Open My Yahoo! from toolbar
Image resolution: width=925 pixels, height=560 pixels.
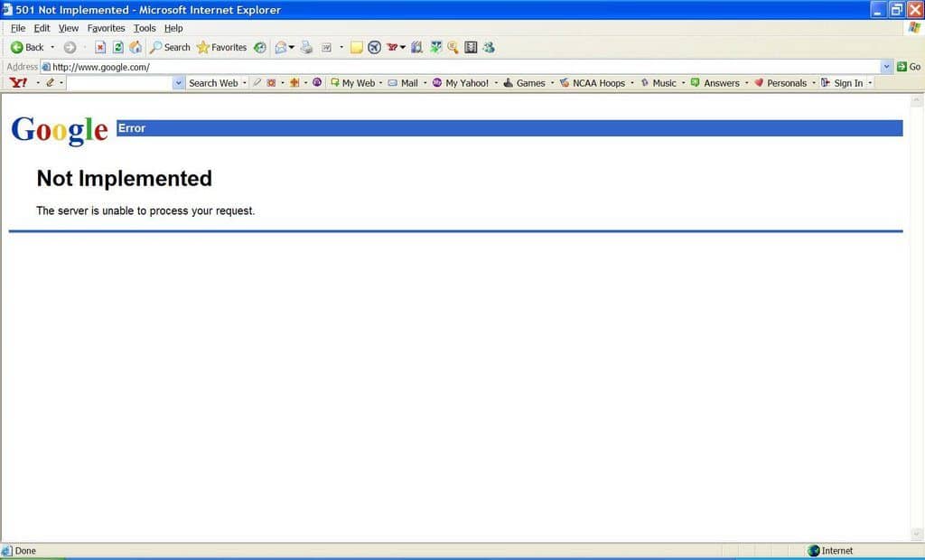pyautogui.click(x=461, y=82)
